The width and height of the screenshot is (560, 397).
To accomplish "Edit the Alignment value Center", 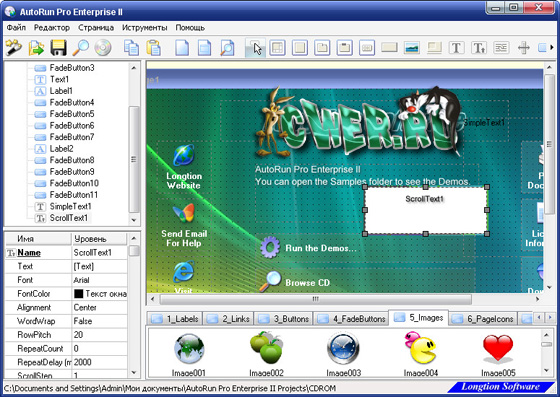I will point(99,307).
